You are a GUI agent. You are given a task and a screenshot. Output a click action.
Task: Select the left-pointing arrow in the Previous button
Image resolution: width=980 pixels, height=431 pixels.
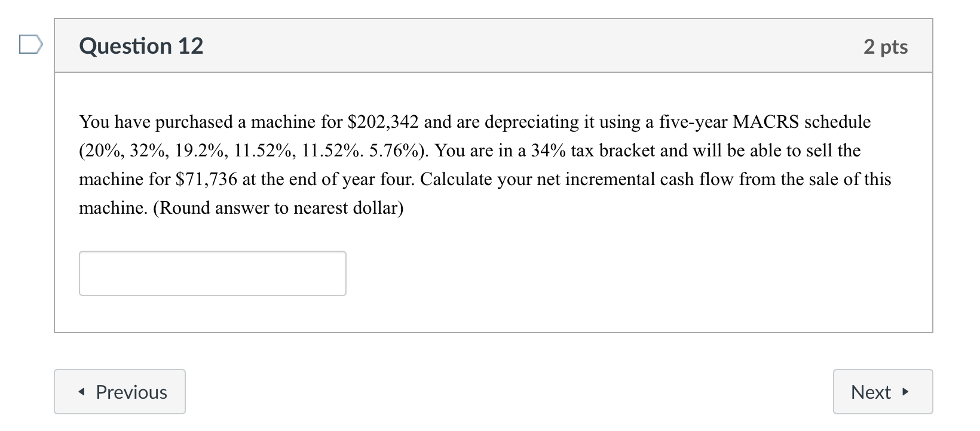82,392
